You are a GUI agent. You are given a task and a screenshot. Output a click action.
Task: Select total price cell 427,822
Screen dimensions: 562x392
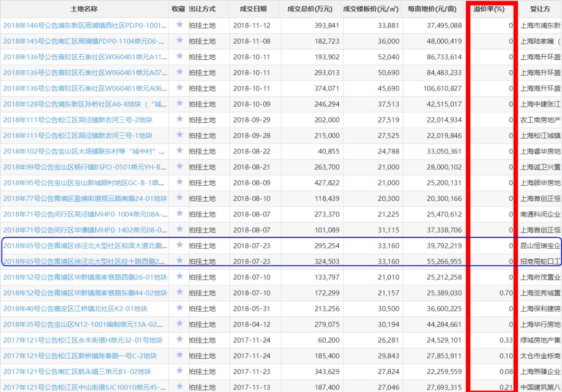(x=327, y=183)
